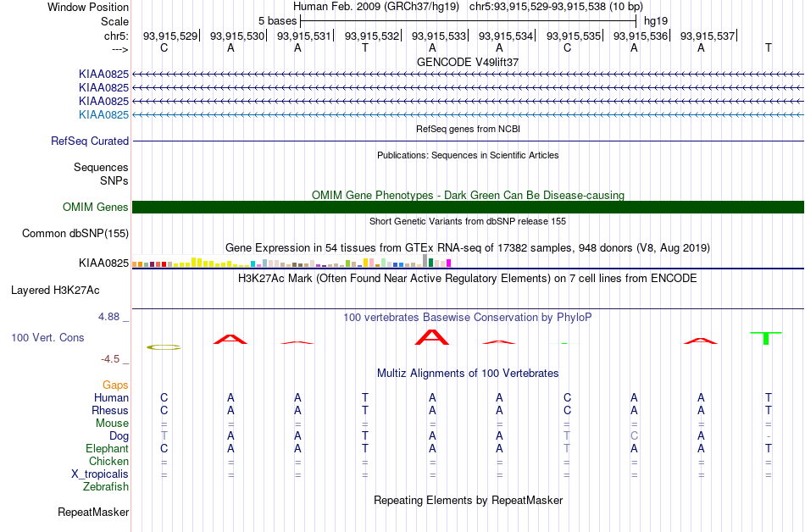The image size is (805, 532).
Task: Select the Elephant alignment row label
Action: point(108,448)
